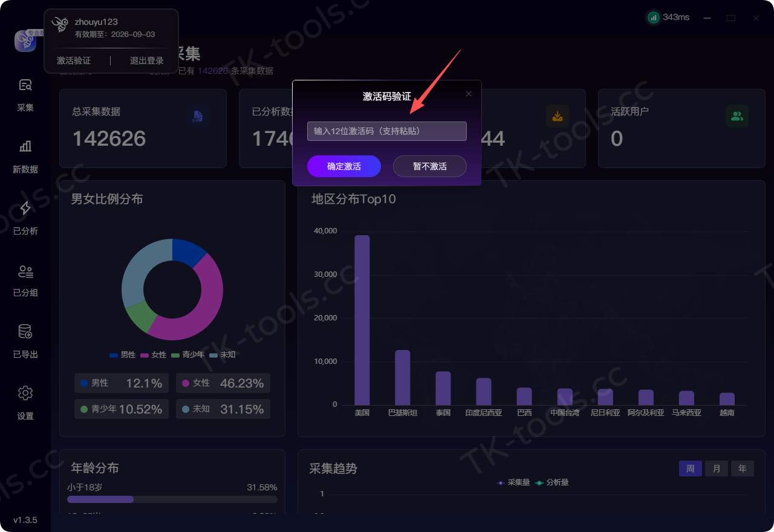This screenshot has height=532, width=774.
Task: Toggle 采集量 legend in trend chart
Action: coord(513,482)
